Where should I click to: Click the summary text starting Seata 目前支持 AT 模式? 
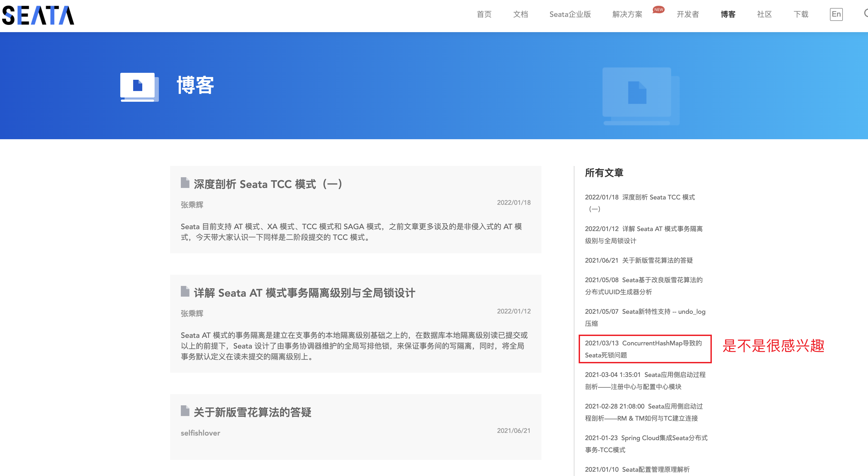351,232
